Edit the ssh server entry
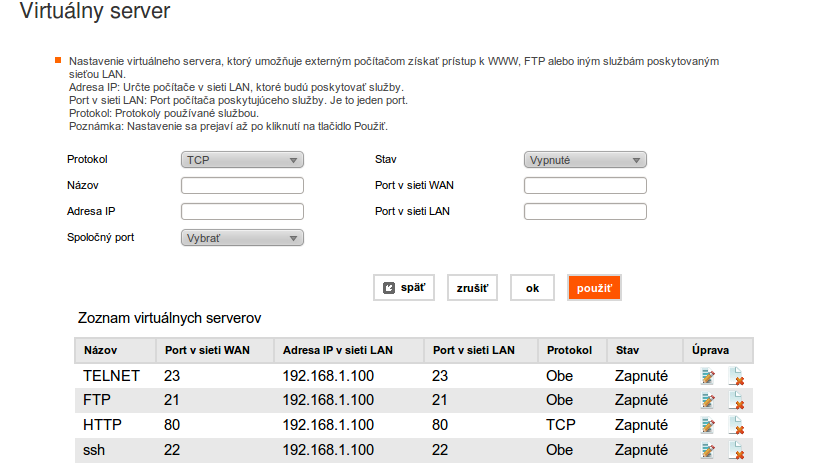Screen dimensions: 816x470 coord(708,450)
